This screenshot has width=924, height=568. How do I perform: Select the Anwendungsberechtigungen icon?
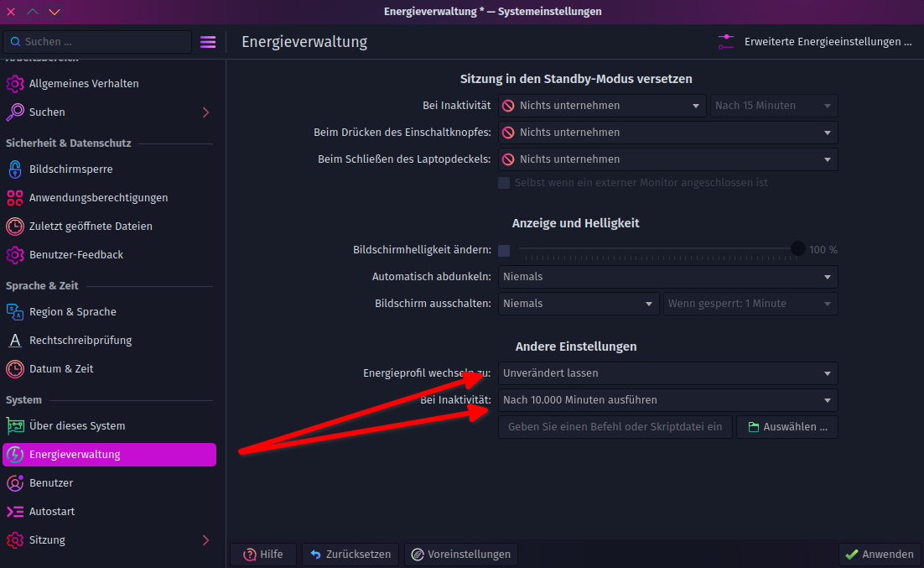[15, 198]
